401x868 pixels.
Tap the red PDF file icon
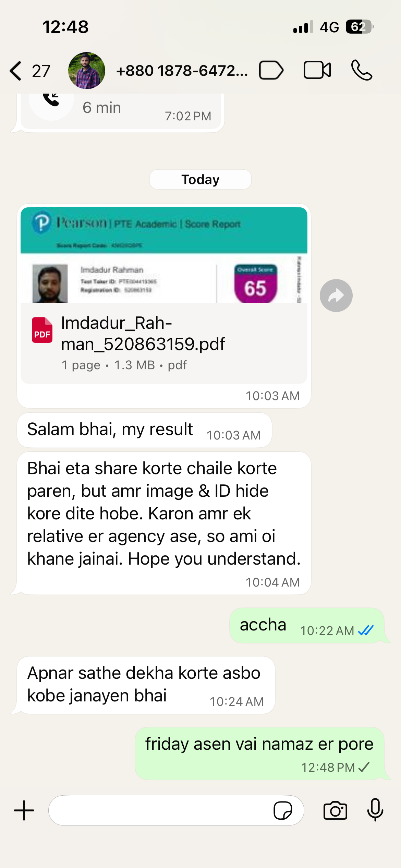[42, 330]
